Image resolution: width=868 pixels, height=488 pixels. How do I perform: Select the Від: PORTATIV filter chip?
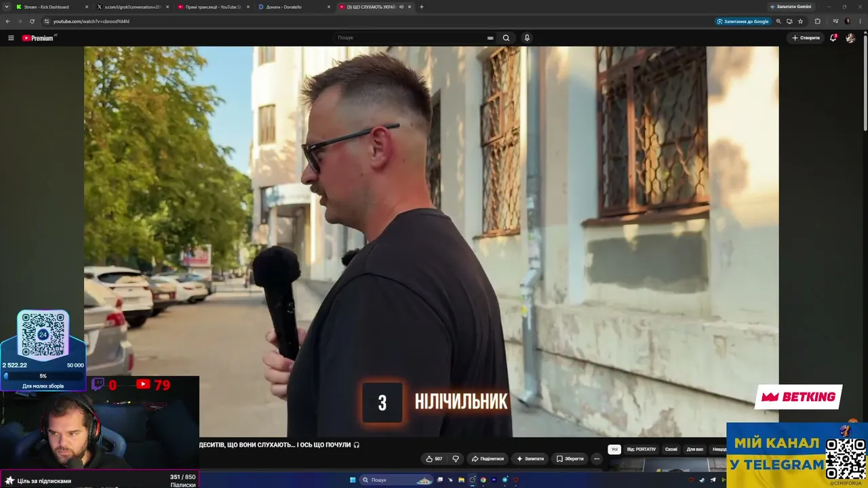(641, 449)
